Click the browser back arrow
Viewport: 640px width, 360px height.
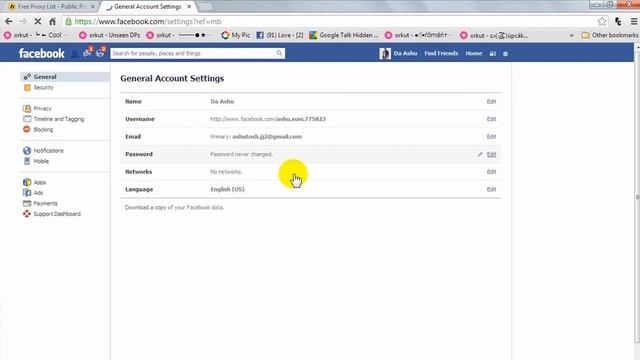click(9, 22)
